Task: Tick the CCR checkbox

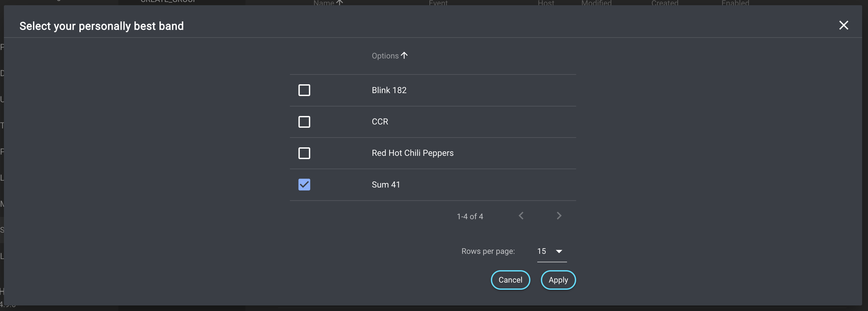Action: click(x=304, y=122)
